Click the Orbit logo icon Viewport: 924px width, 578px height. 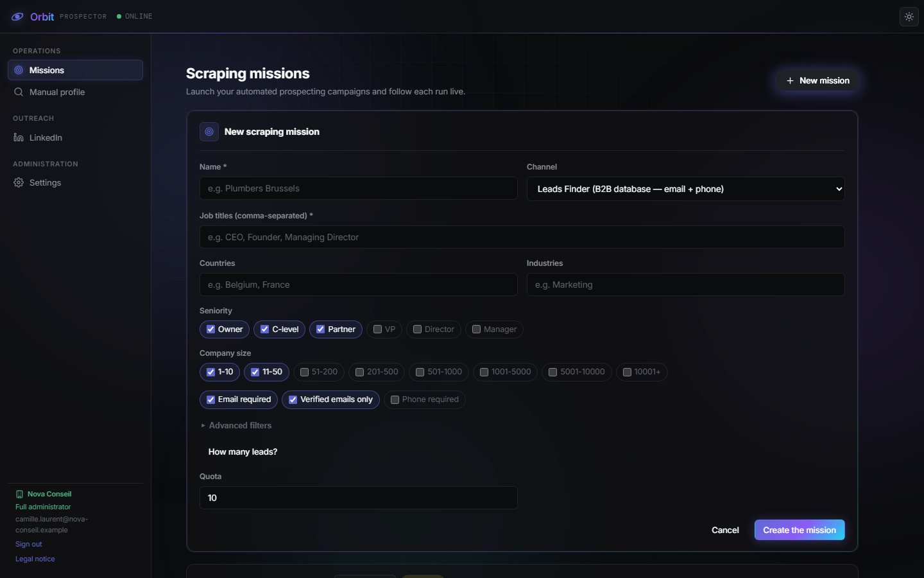(x=17, y=17)
